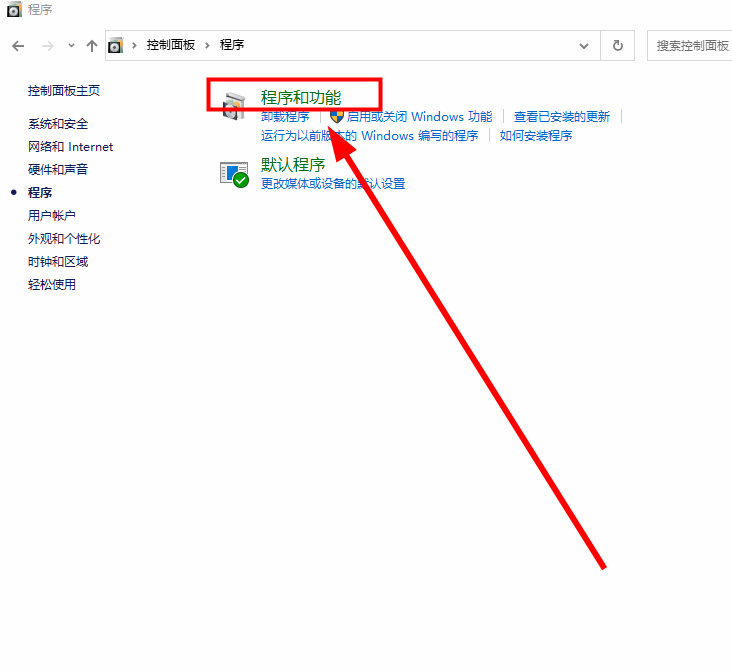This screenshot has height=672, width=732.
Task: Click the 搜索控制面板 search box
Action: coord(691,46)
